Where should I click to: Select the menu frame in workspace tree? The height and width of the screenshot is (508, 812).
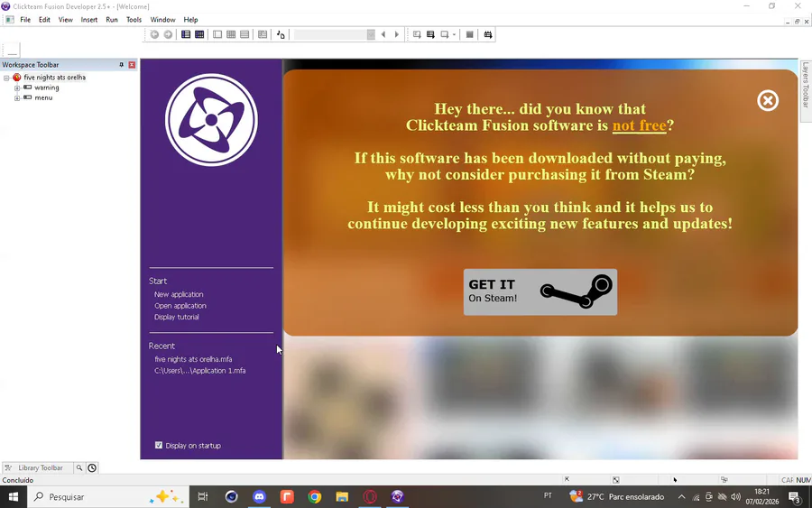pyautogui.click(x=43, y=97)
